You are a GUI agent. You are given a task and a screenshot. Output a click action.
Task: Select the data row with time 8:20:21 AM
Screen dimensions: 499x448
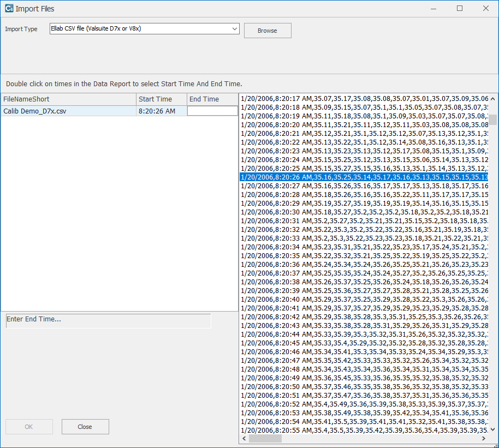[x=364, y=134]
